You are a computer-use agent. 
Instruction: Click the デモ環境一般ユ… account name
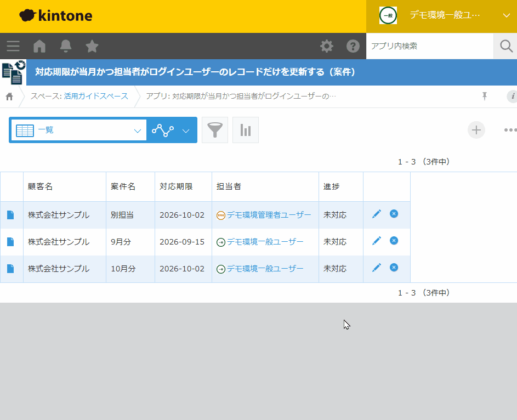tap(445, 15)
